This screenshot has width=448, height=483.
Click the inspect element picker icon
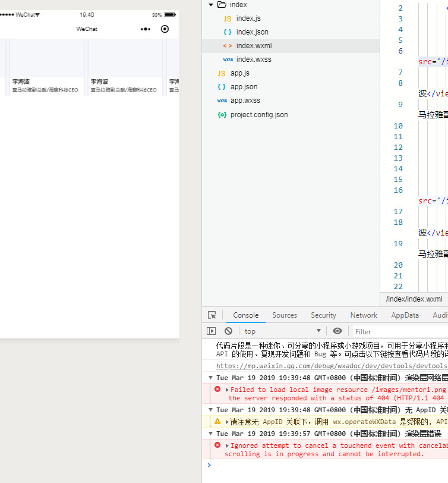pyautogui.click(x=212, y=315)
